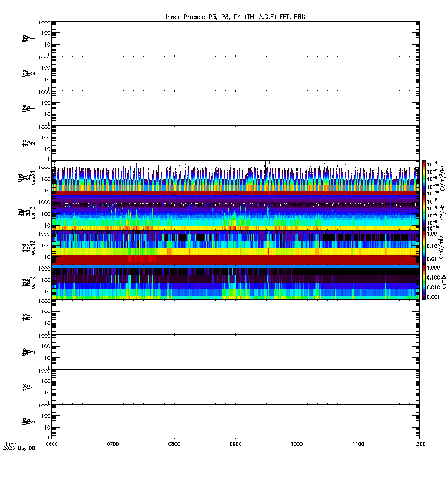Click the 'tha fb 2' panel label

28,143
